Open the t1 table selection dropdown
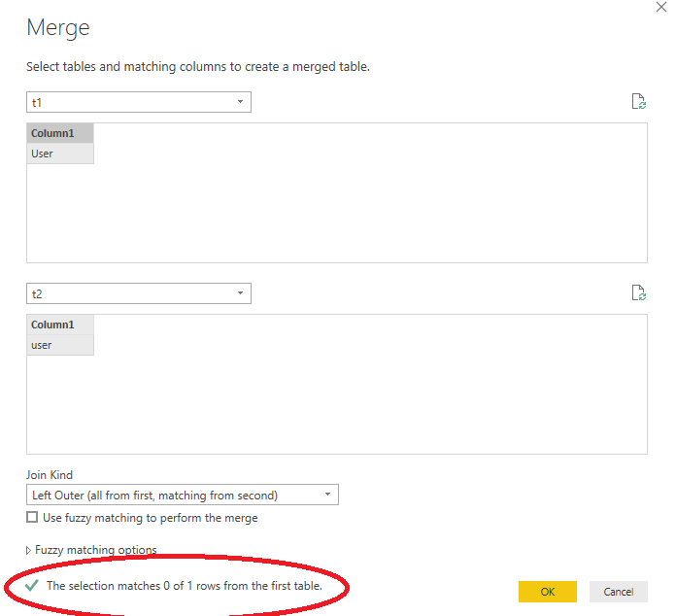The width and height of the screenshot is (676, 616). click(x=138, y=102)
